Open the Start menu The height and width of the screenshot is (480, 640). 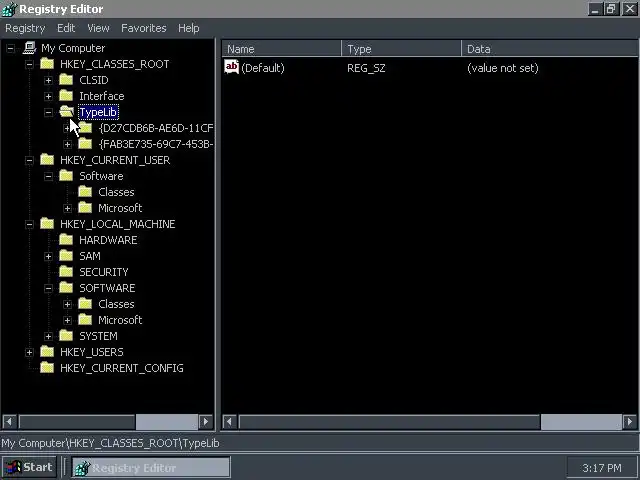(x=29, y=467)
